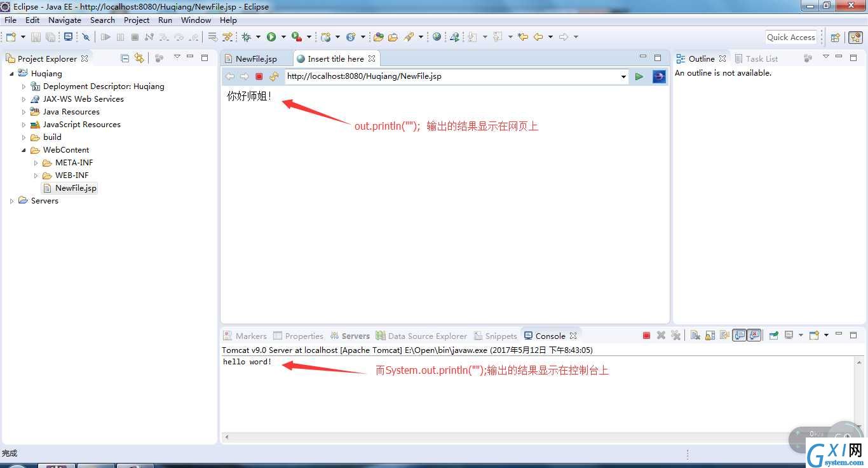
Task: Open the Properties tab
Action: click(298, 336)
